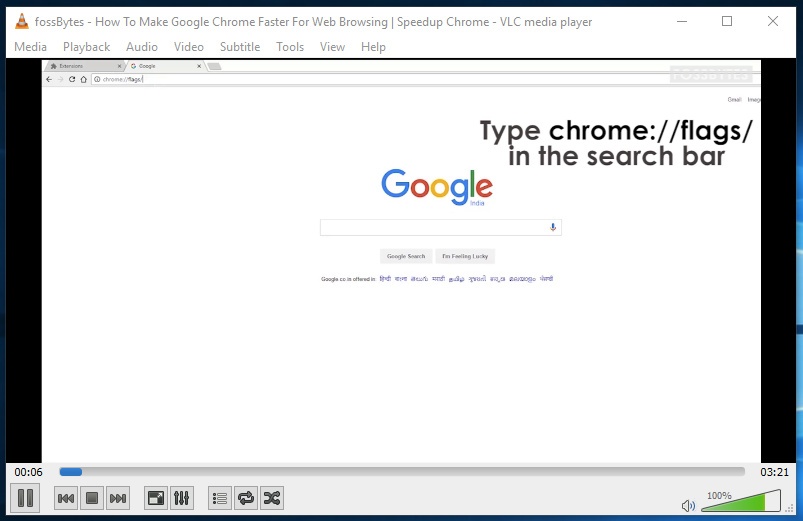This screenshot has width=803, height=521.
Task: Toggle the playlist view
Action: click(x=220, y=498)
